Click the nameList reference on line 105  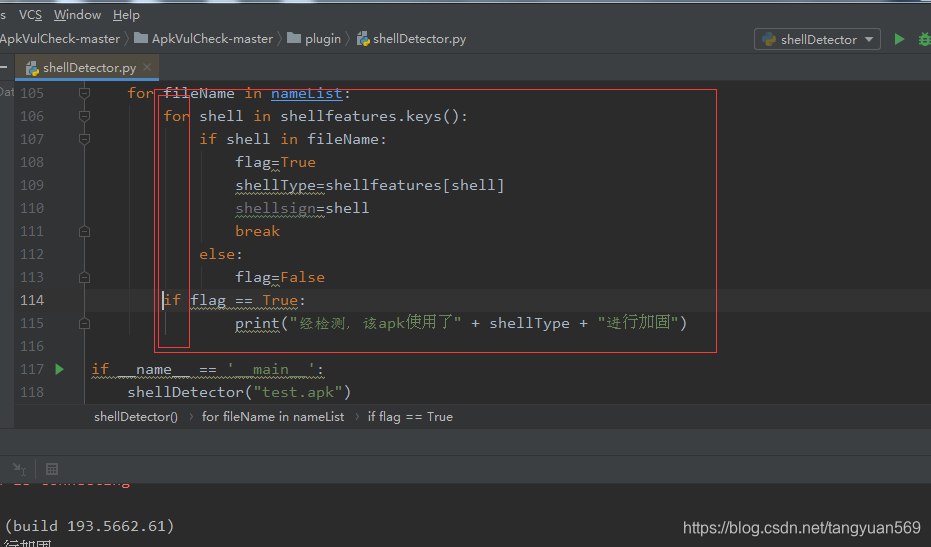[306, 93]
